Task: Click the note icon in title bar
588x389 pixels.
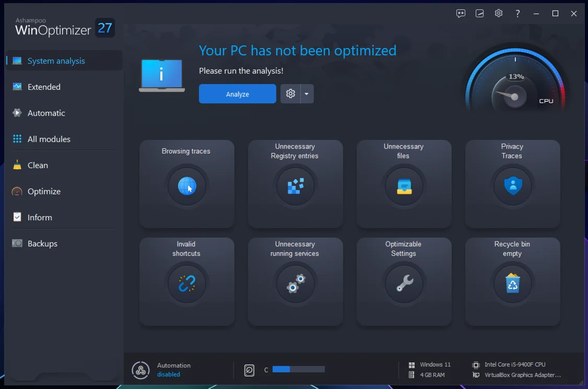Action: (x=479, y=14)
